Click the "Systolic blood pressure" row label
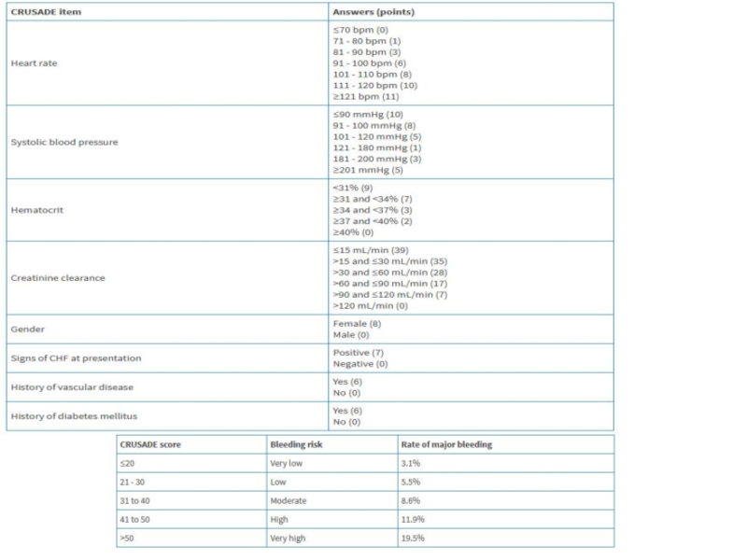747x560 pixels. coord(58,143)
